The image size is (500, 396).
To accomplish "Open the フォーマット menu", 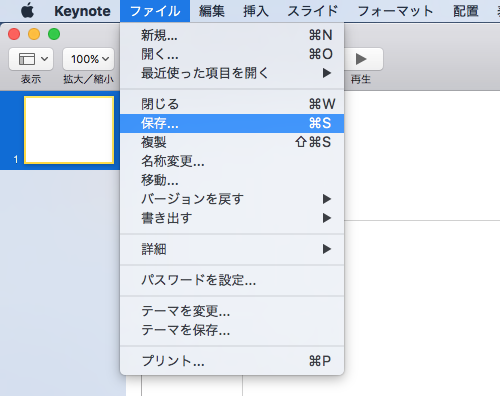I will click(x=395, y=11).
